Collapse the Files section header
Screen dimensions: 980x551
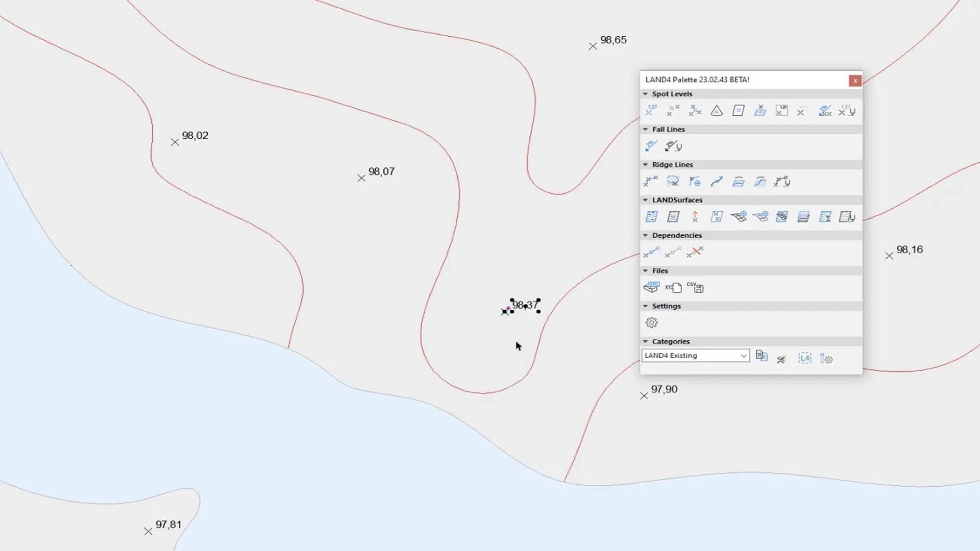(645, 271)
